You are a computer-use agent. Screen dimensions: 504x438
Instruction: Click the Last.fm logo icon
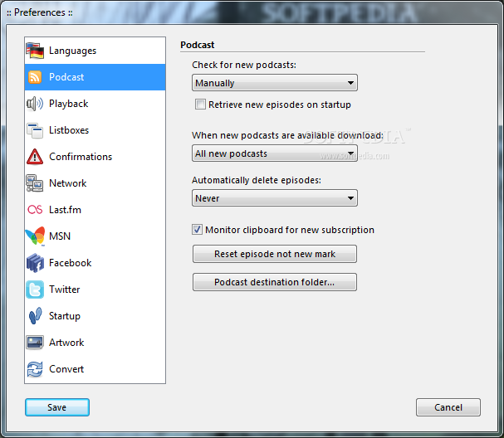(35, 210)
